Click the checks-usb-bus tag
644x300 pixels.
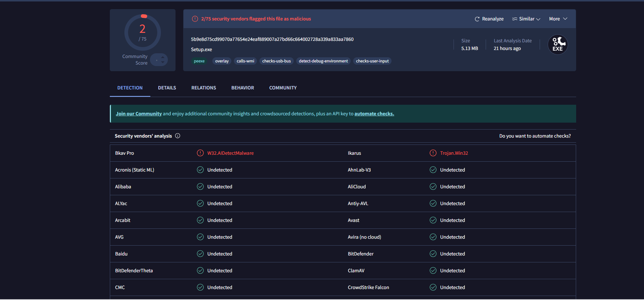point(277,61)
